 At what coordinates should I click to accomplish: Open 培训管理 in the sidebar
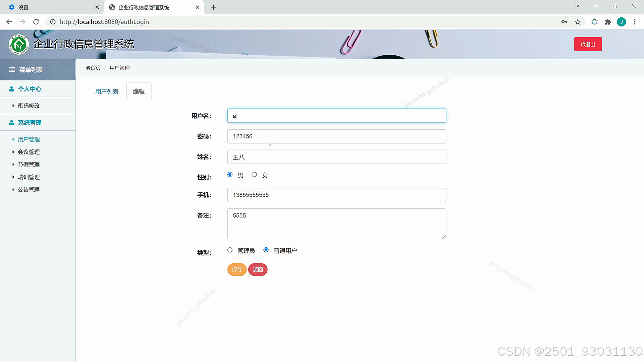pyautogui.click(x=29, y=177)
